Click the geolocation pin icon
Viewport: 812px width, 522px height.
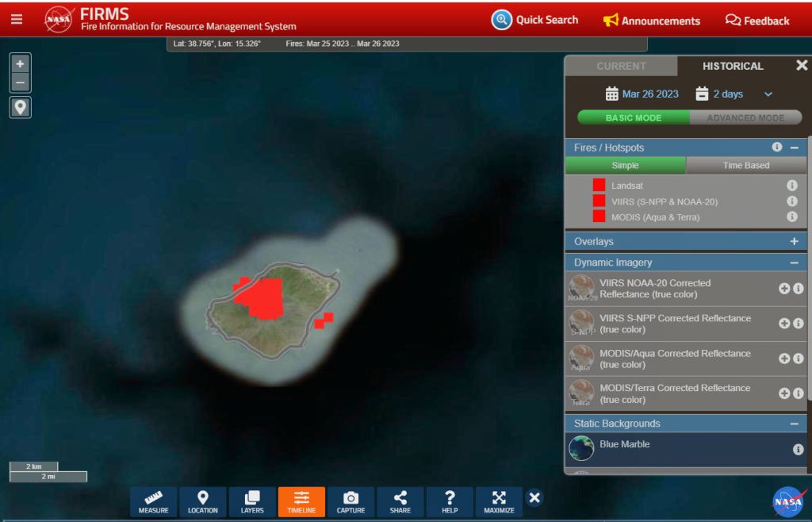click(21, 107)
